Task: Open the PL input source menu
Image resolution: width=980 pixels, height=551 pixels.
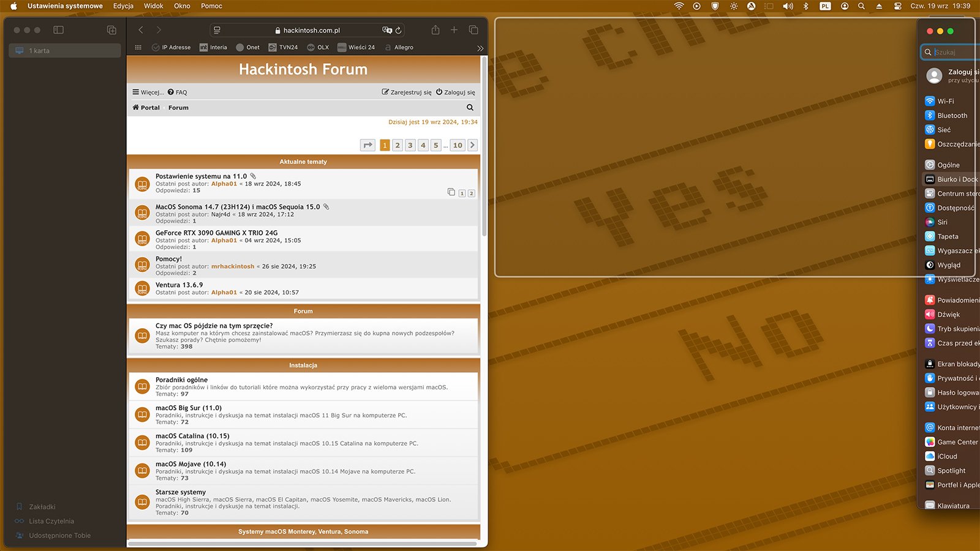Action: point(825,6)
